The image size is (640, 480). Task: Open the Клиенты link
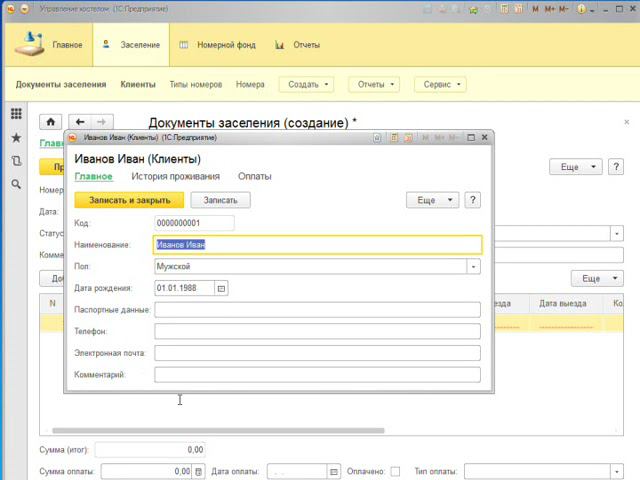138,84
